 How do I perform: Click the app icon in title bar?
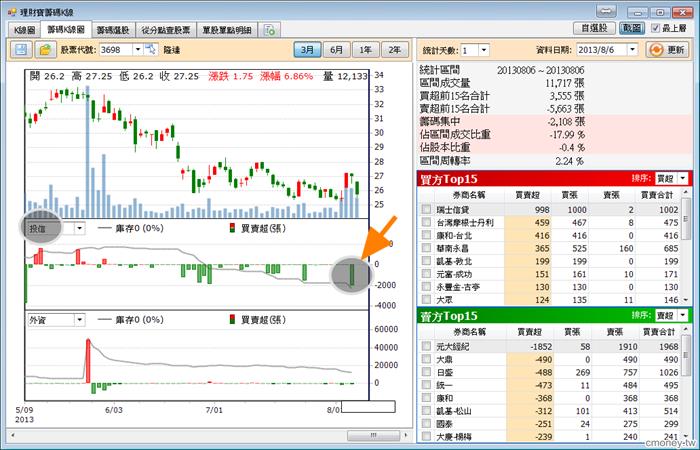point(12,11)
